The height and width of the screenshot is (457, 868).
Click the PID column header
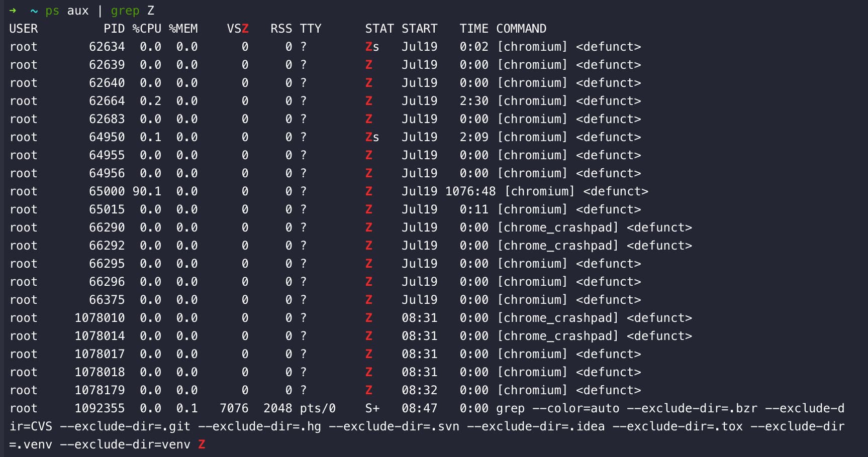coord(114,29)
